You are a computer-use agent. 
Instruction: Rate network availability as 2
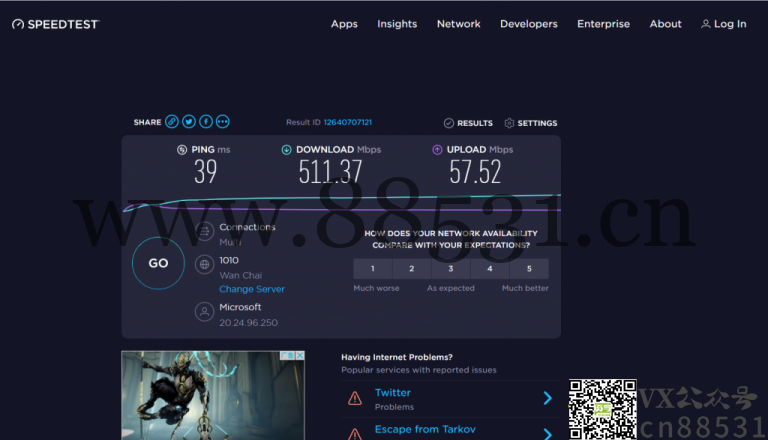click(x=411, y=269)
